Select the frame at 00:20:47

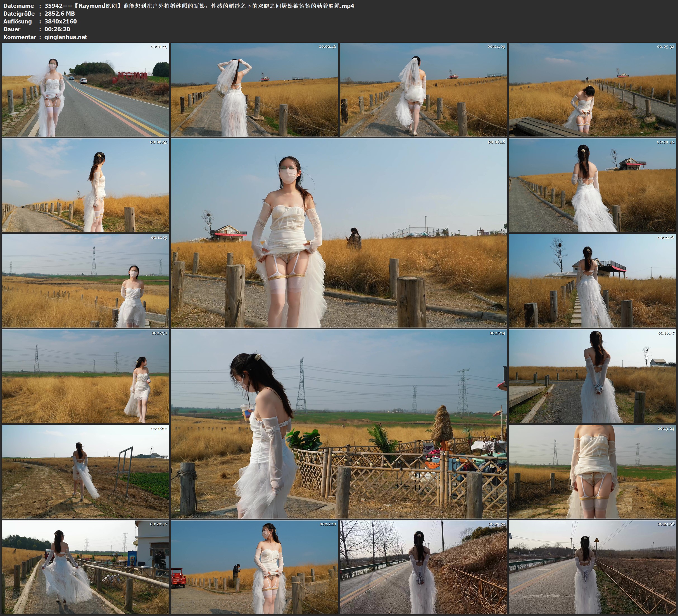pyautogui.click(x=85, y=567)
